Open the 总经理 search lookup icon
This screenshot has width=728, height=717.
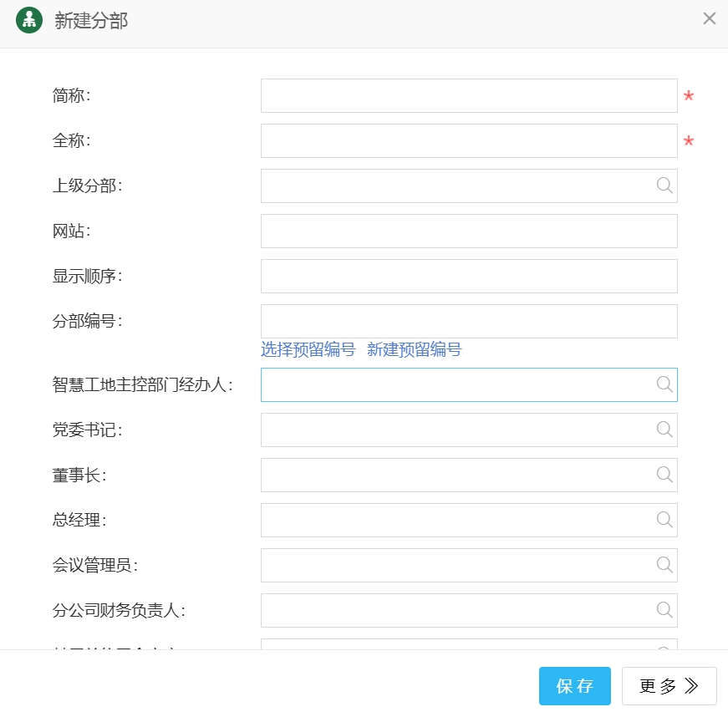pos(664,520)
